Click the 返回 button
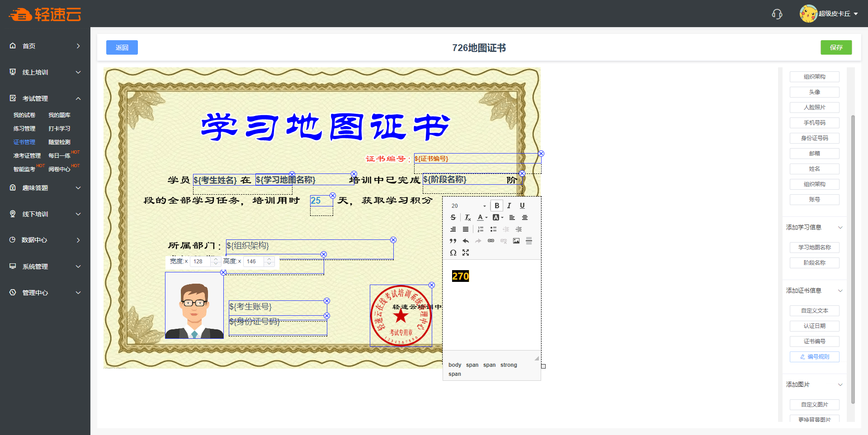Image resolution: width=868 pixels, height=435 pixels. (x=122, y=47)
